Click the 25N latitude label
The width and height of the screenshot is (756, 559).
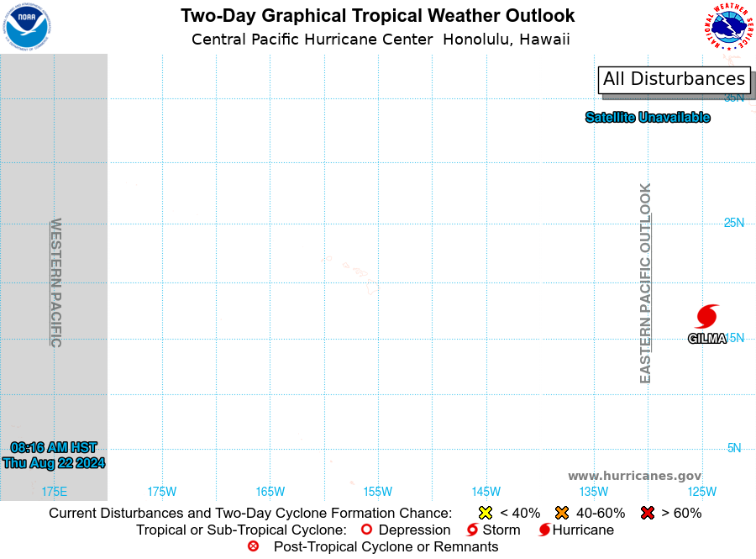(x=734, y=223)
